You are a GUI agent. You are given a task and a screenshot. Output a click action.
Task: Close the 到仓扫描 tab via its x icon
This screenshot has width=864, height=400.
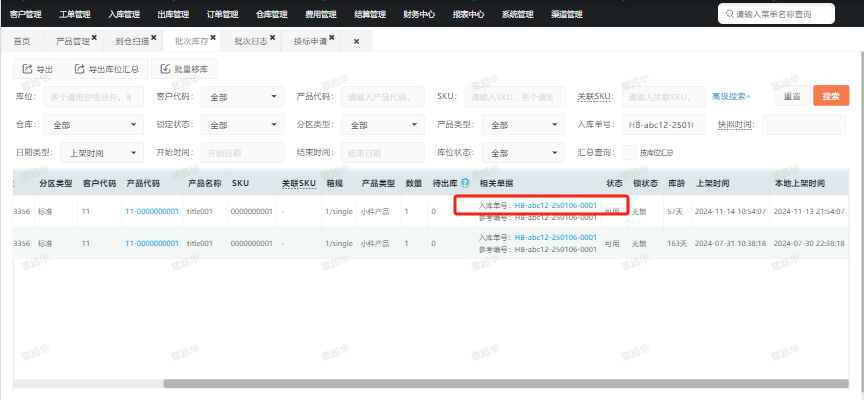point(154,37)
